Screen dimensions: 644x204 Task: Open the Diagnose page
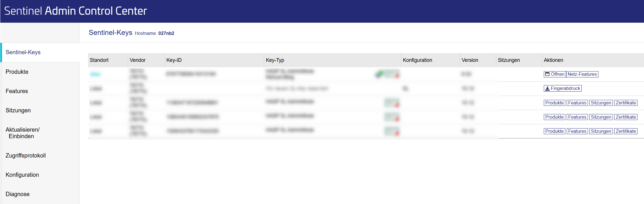point(18,194)
